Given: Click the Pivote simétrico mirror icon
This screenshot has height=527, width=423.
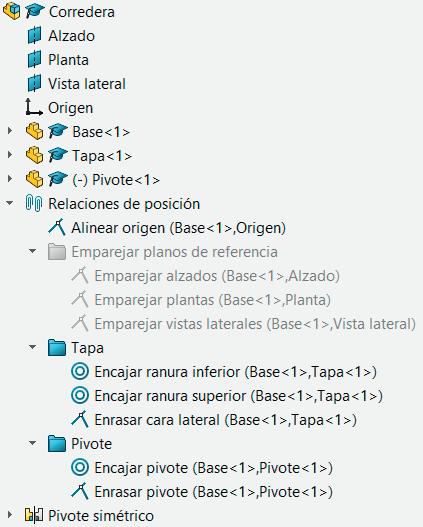Looking at the screenshot, I should 34,515.
